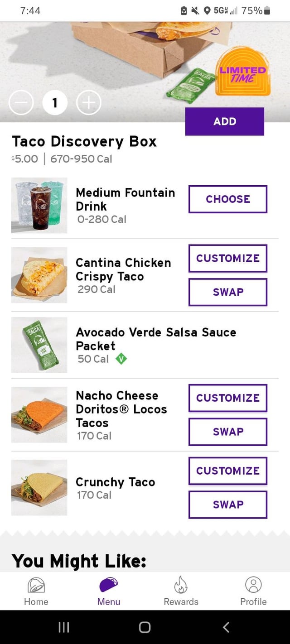
Task: Tap the Medium Fountain Drink thumbnail
Action: coord(39,205)
